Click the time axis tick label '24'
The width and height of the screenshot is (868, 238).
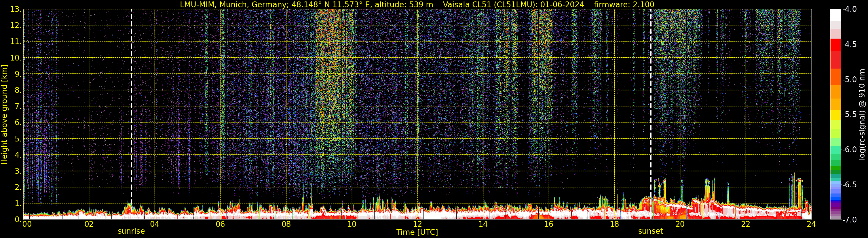tap(811, 224)
